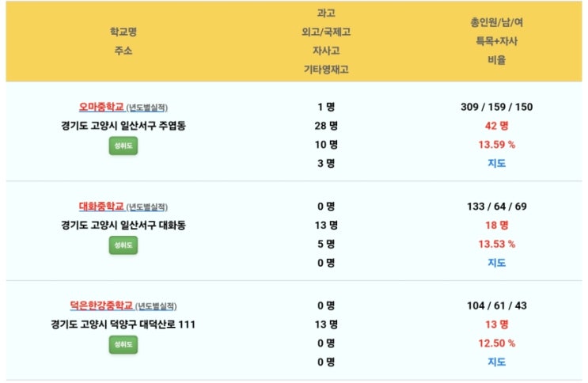This screenshot has height=383, width=588.
Task: View 년도별실적 for 대화중학교
Action: pyautogui.click(x=147, y=207)
